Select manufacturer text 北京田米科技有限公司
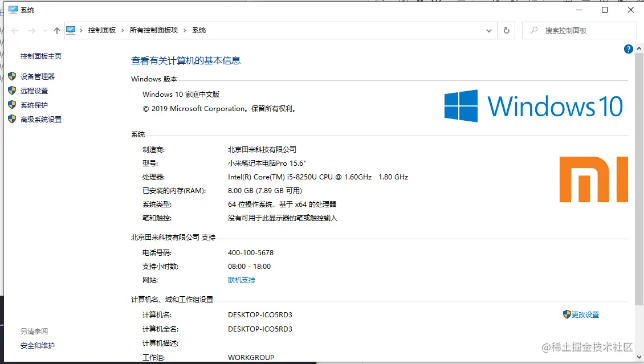 coord(262,149)
